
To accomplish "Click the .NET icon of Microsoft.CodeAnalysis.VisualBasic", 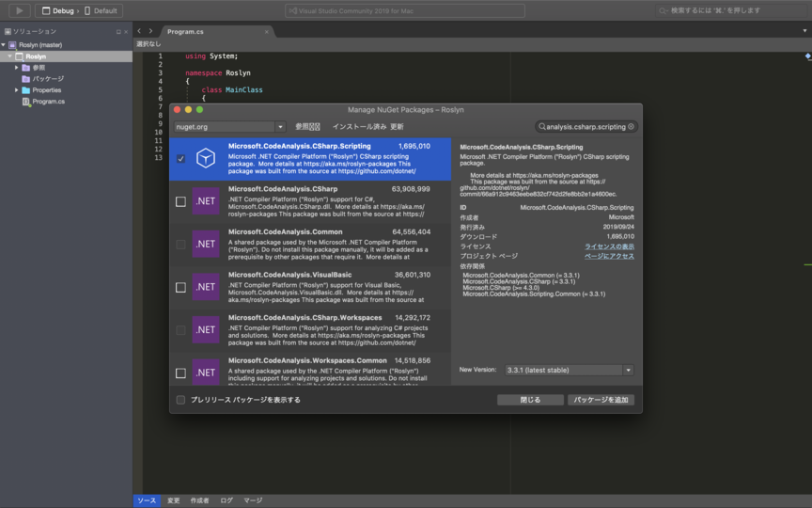I will (x=206, y=287).
